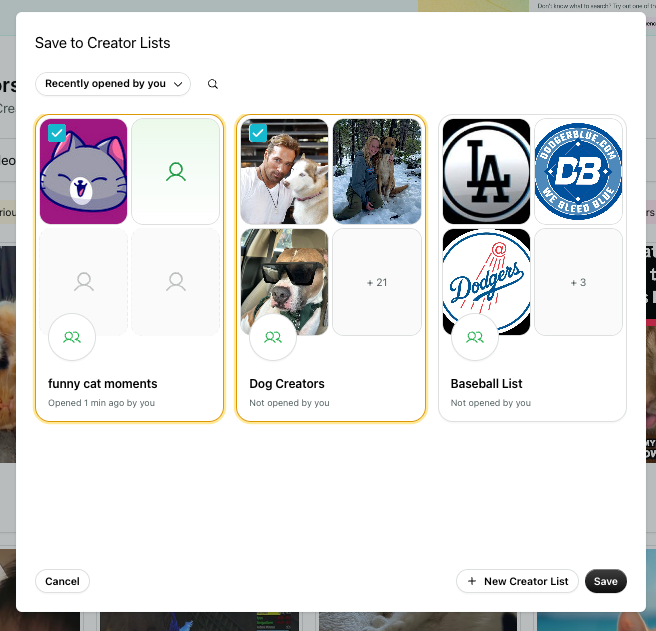Click the LA Dodgers logo avatar
The width and height of the screenshot is (656, 631).
pos(486,172)
